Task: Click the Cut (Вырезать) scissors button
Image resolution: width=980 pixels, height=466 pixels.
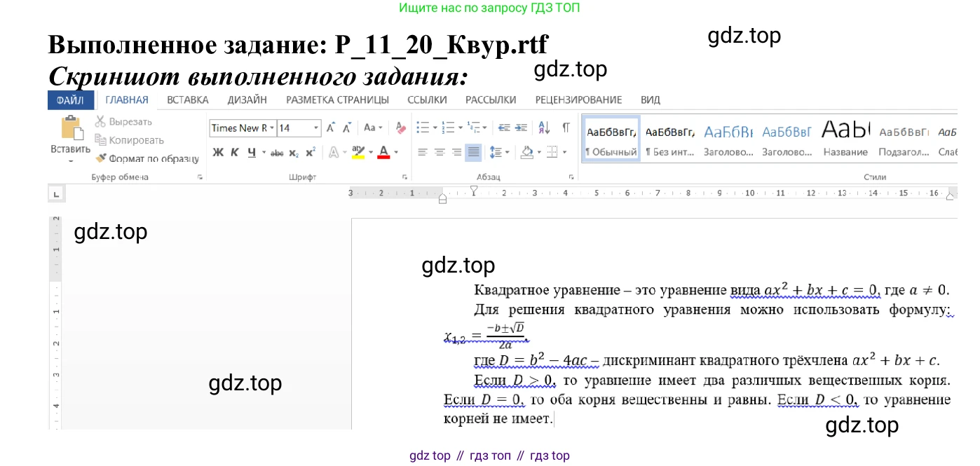Action: pos(123,121)
